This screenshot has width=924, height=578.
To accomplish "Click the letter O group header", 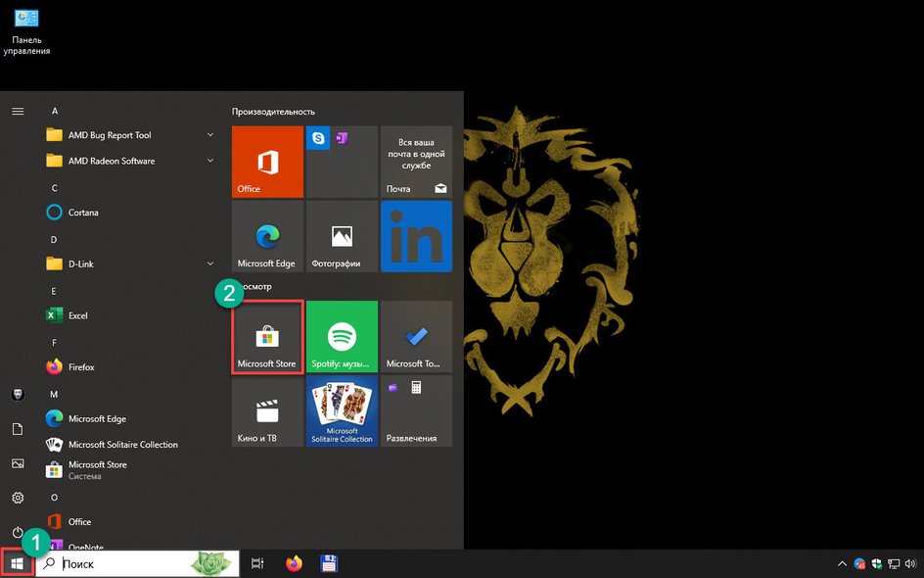I will click(x=54, y=498).
